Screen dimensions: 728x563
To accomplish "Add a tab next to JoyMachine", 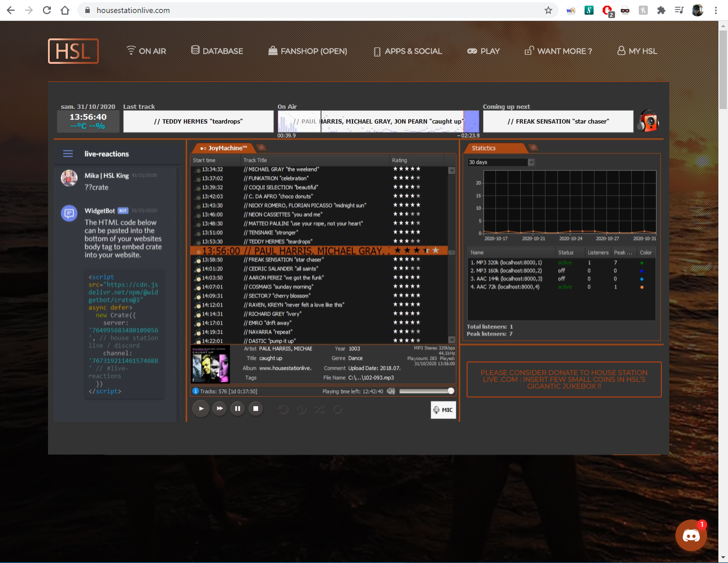I will (x=261, y=148).
